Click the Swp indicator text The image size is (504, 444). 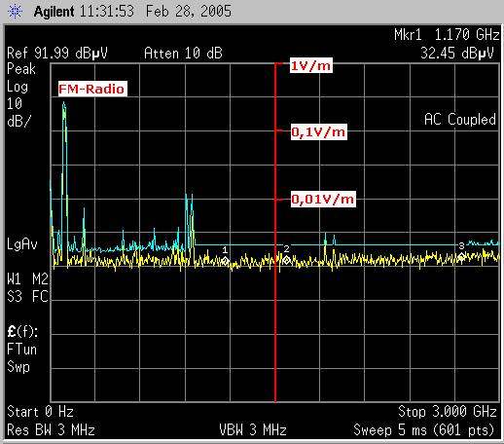tap(18, 367)
